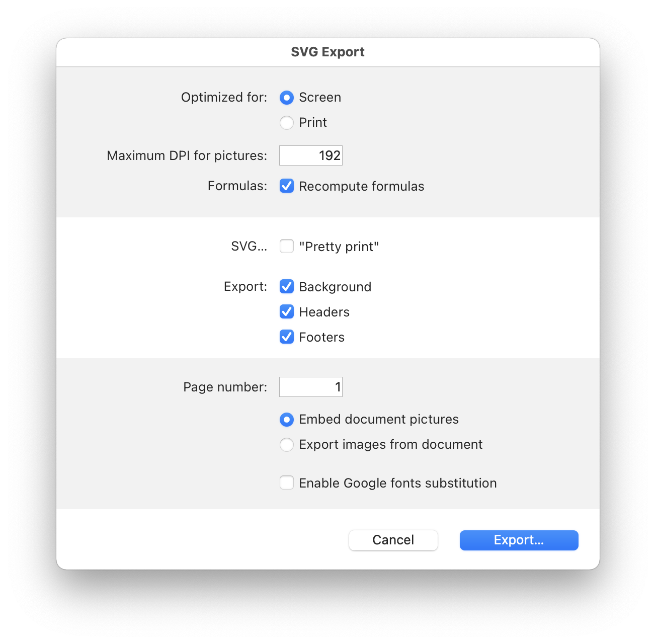Click the "Optimized for:" label
656x644 pixels.
[x=224, y=97]
